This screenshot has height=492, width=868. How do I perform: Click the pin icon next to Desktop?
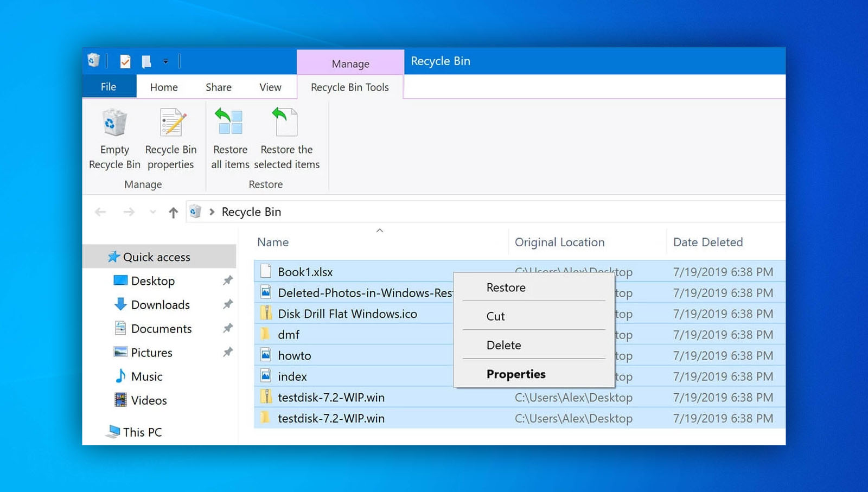point(228,280)
